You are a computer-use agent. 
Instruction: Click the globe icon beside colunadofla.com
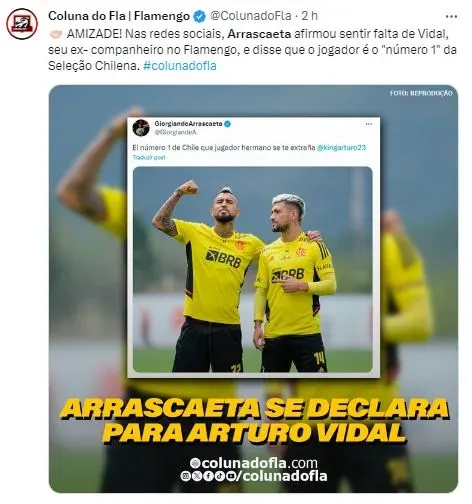(195, 463)
